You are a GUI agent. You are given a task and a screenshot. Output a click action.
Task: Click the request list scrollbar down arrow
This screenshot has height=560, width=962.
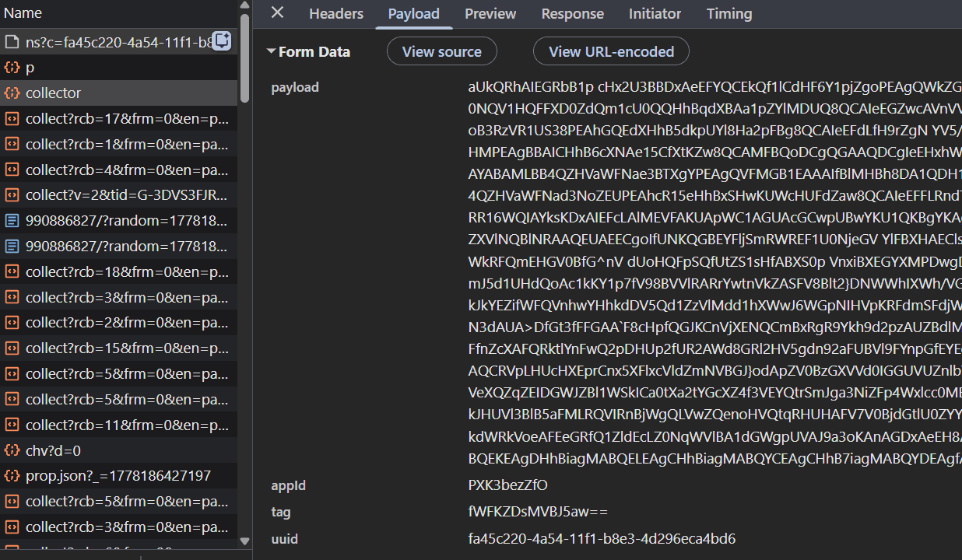[x=244, y=541]
